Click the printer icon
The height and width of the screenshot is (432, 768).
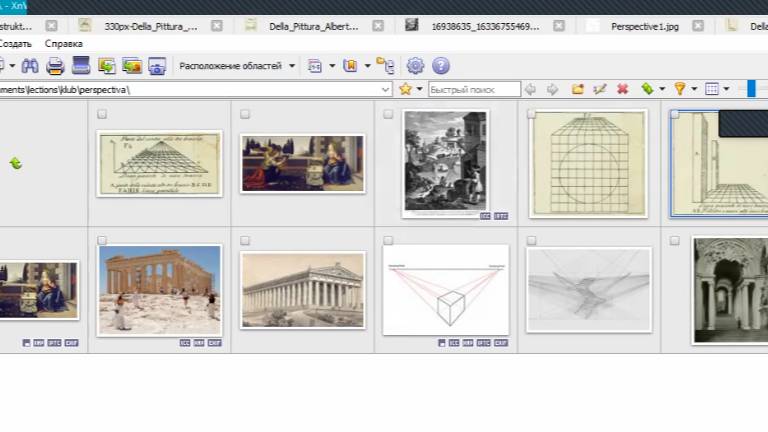[x=55, y=66]
